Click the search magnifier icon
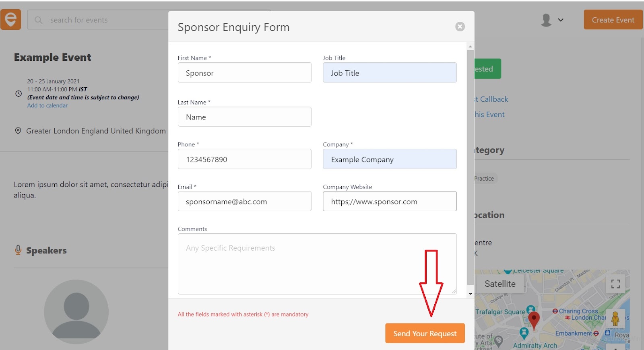Screen dimensions: 644x350 point(39,20)
